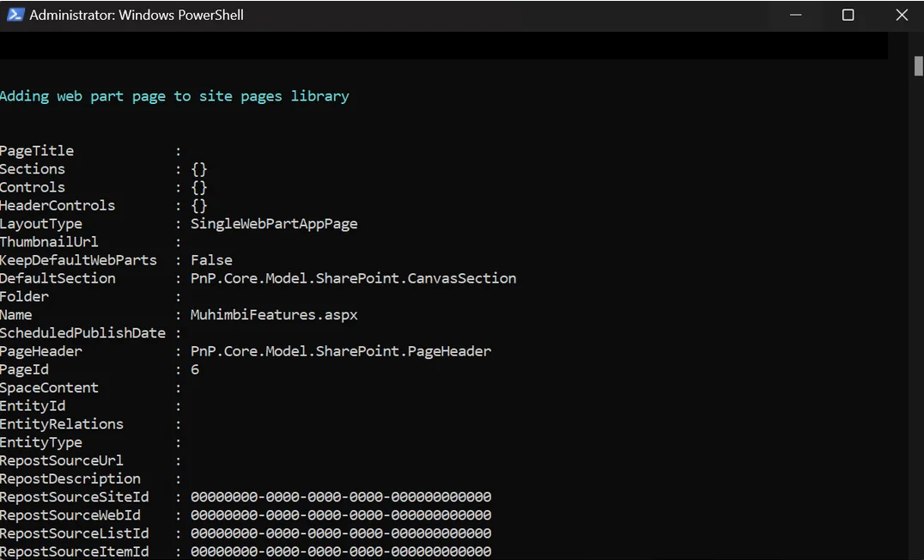924x560 pixels.
Task: Click the filename 'MuhimbiFeatures.aspx'
Action: point(273,314)
